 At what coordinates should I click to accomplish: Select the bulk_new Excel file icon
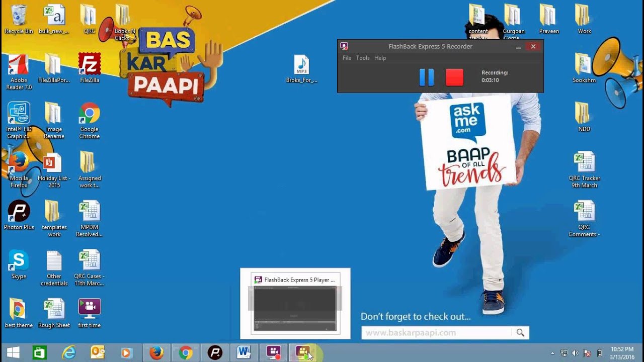coord(54,20)
